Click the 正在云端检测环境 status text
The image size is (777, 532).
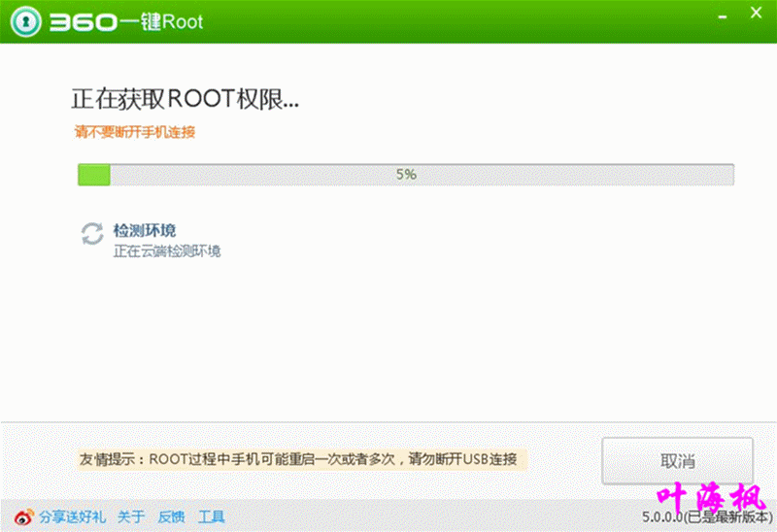click(167, 251)
